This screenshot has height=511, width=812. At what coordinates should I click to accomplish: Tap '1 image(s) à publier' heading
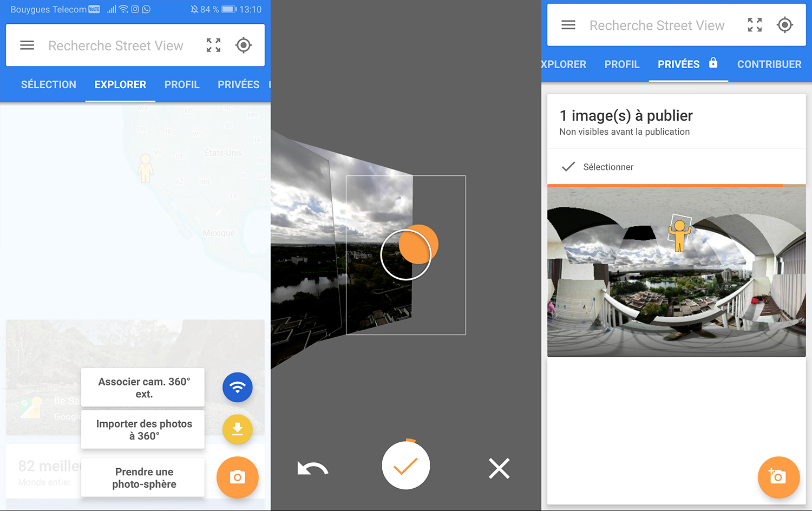pos(626,115)
